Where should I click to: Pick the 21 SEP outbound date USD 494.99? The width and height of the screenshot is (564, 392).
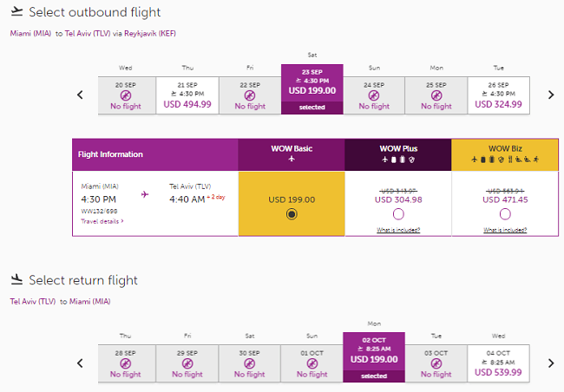(x=187, y=95)
